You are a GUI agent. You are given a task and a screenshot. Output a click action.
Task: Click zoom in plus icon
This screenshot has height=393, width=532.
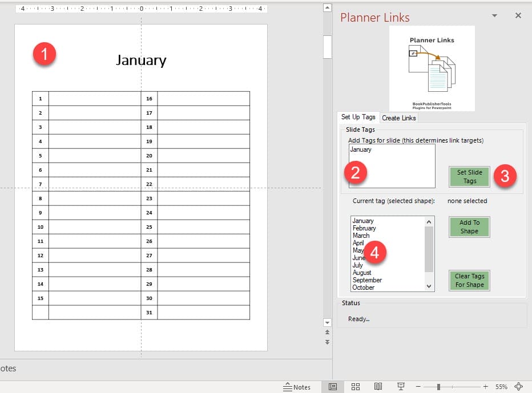pos(485,387)
